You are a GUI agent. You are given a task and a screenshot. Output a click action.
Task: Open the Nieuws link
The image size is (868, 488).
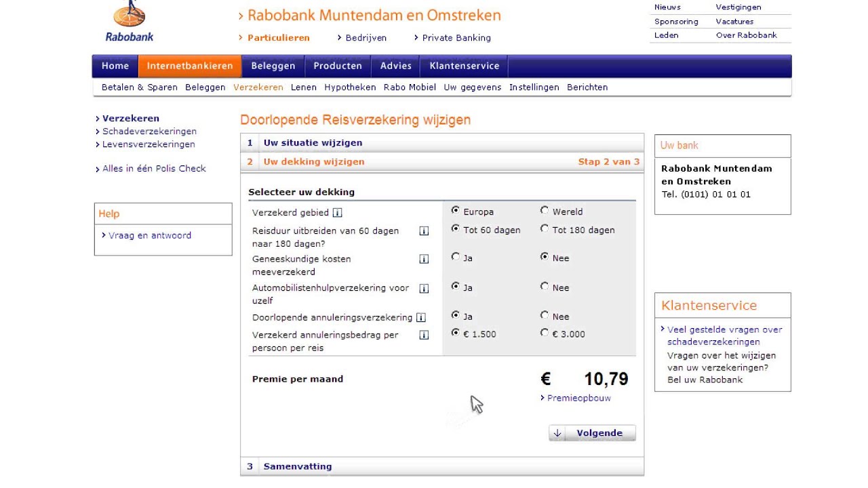pyautogui.click(x=667, y=7)
